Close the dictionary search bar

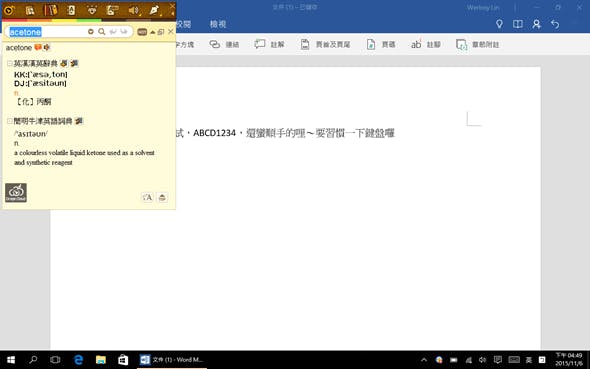170,32
